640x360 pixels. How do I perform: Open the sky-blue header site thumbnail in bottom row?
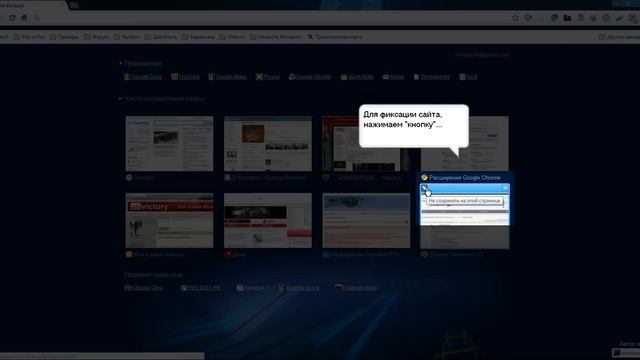tap(366, 220)
